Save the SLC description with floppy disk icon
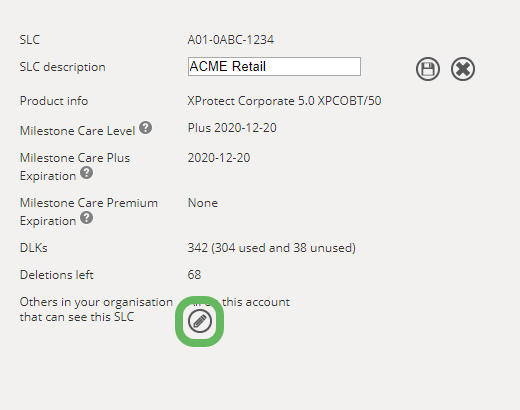 click(428, 69)
